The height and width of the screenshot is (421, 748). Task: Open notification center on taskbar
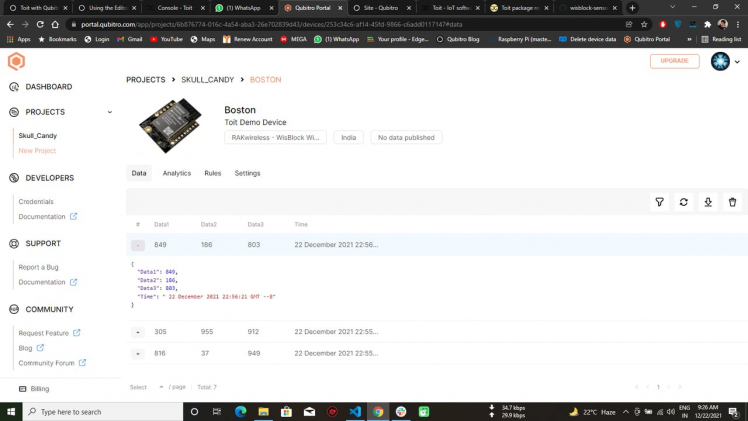coord(733,411)
